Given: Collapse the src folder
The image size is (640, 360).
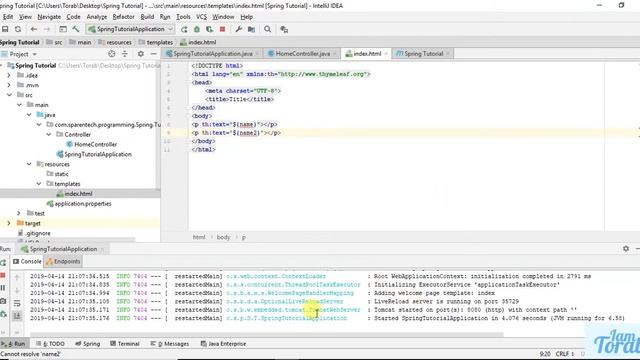Looking at the screenshot, I should (x=9, y=95).
